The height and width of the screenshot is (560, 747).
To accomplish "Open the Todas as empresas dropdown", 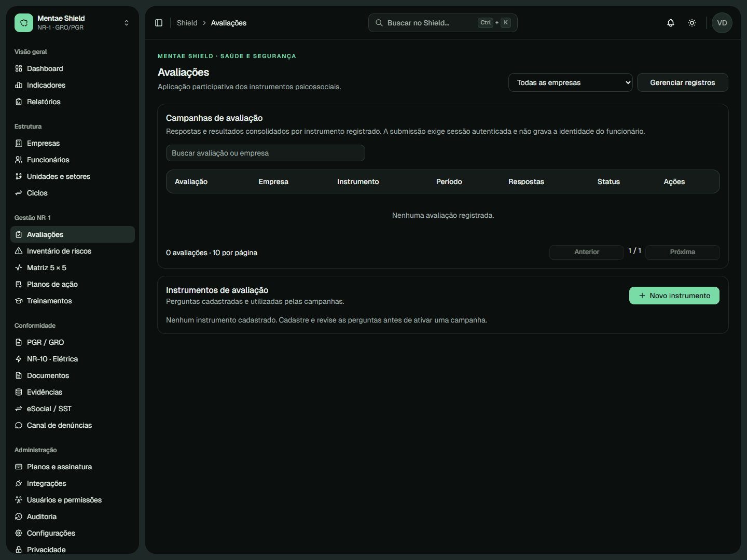I will coord(571,82).
